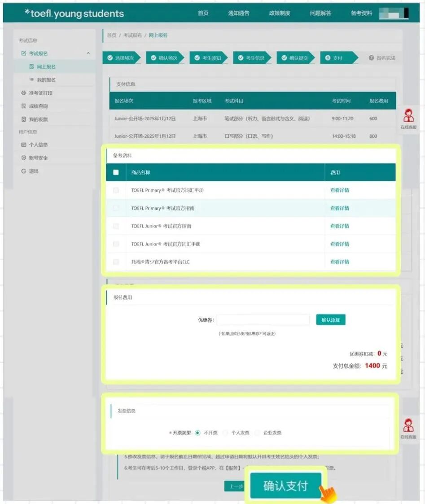Screen dimensions: 425x504
Task: Collapse the 考试报名 sidebar section
Action: coord(88,53)
